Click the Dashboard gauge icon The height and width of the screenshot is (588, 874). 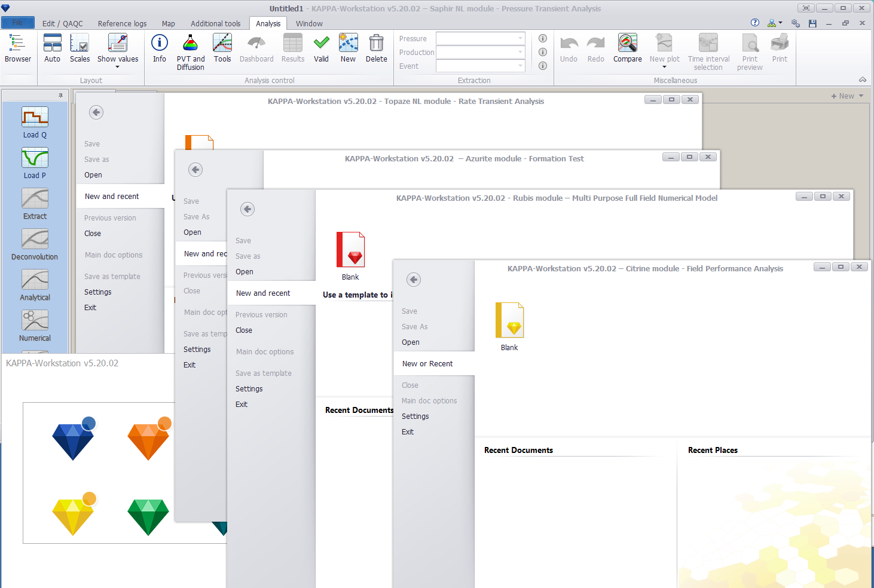(256, 42)
